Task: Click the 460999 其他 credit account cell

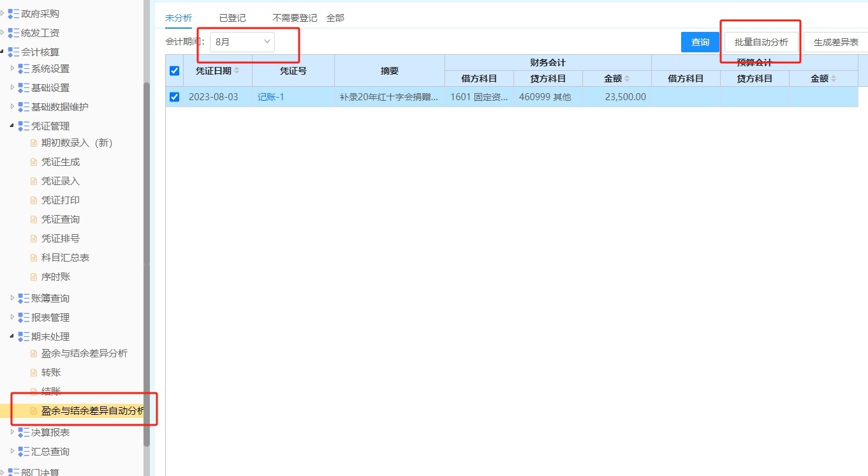Action: pyautogui.click(x=548, y=97)
